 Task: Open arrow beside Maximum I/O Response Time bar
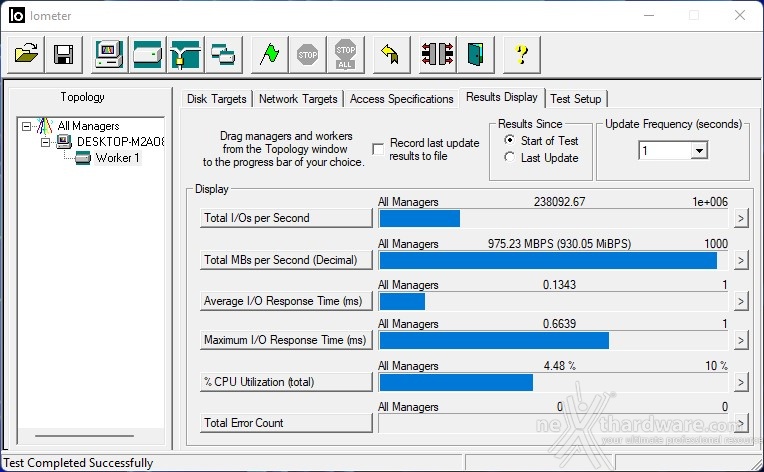click(x=741, y=340)
